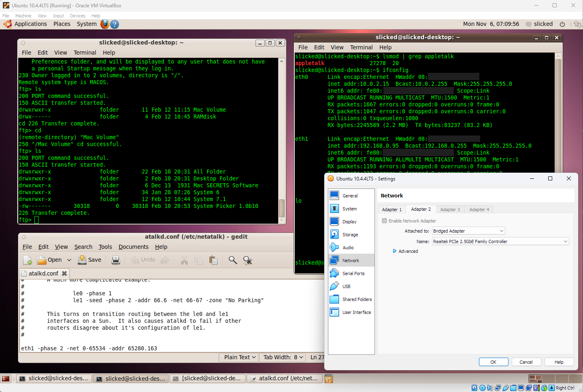This screenshot has height=392, width=583.
Task: Open the gedit Search menu
Action: point(83,247)
